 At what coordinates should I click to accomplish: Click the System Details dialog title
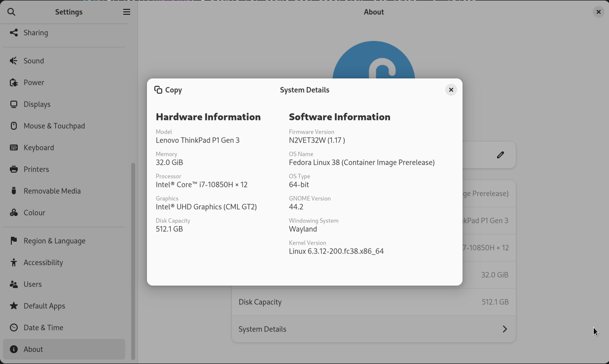(x=305, y=90)
